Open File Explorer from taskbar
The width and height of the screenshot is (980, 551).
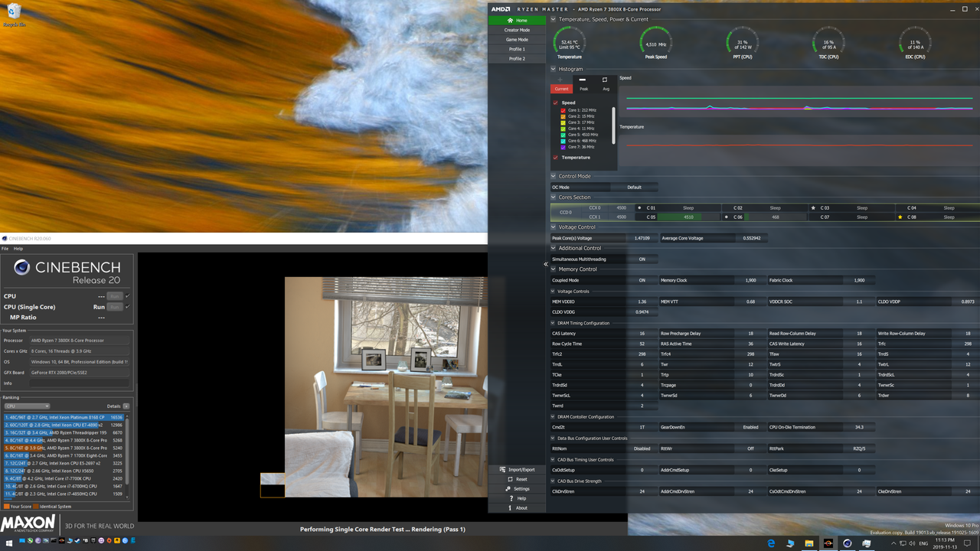coord(809,543)
